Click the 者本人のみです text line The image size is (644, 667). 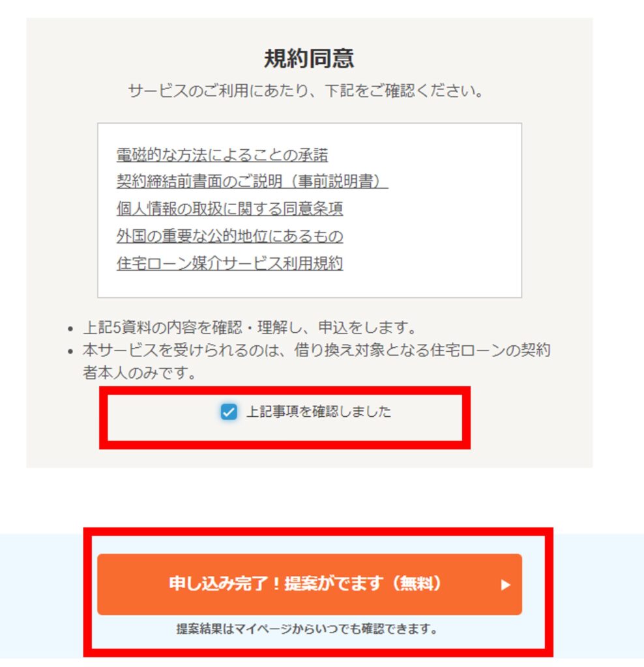[x=139, y=373]
